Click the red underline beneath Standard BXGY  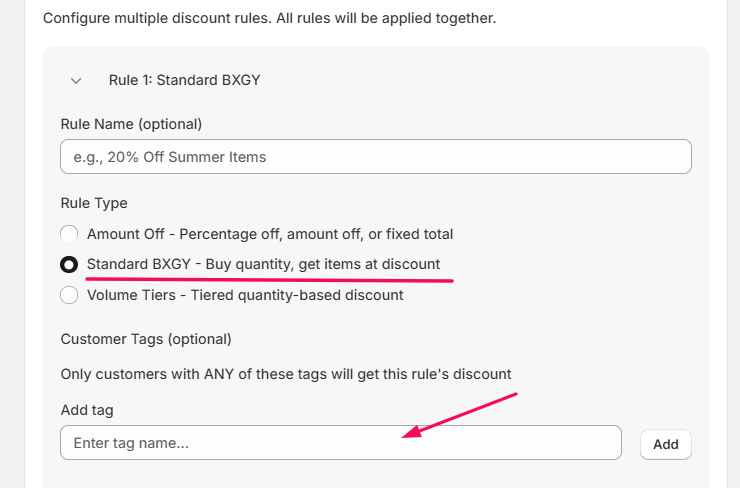pos(270,281)
